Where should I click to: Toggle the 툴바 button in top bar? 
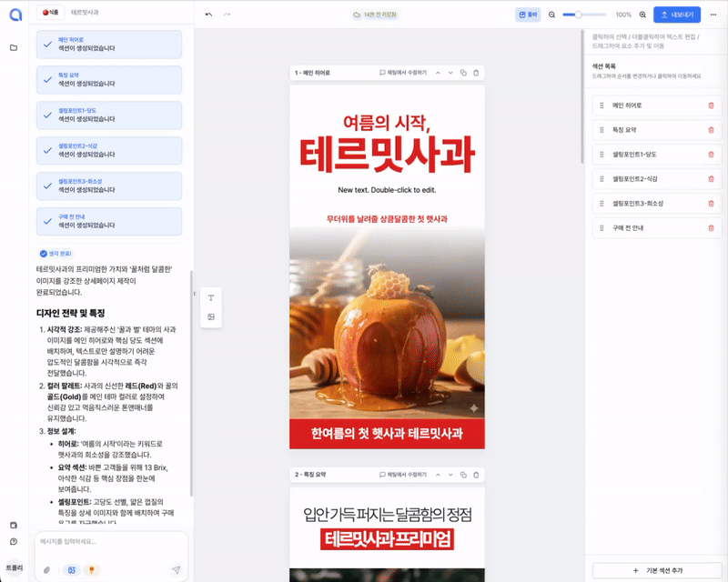tap(527, 15)
